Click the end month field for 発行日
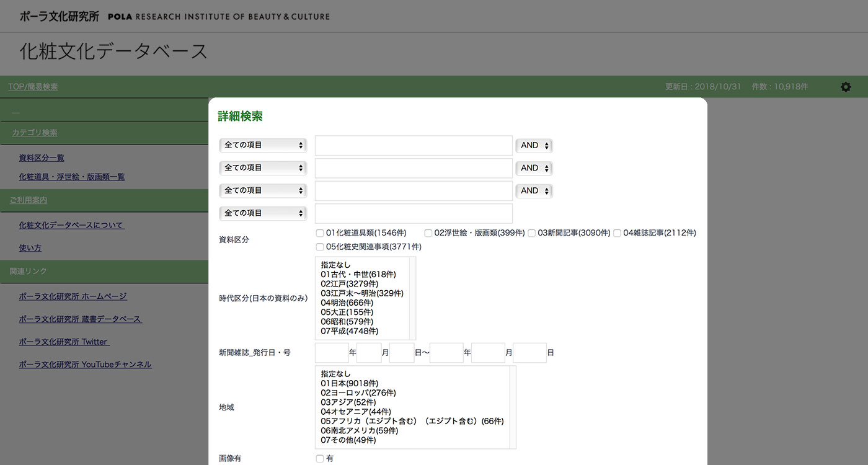This screenshot has width=868, height=465. pyautogui.click(x=488, y=353)
